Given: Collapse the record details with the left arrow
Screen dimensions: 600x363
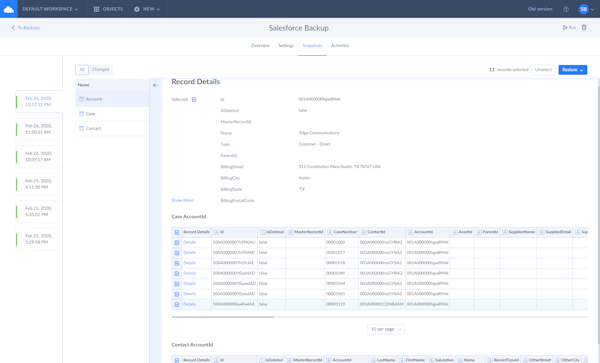Looking at the screenshot, I should tap(155, 85).
